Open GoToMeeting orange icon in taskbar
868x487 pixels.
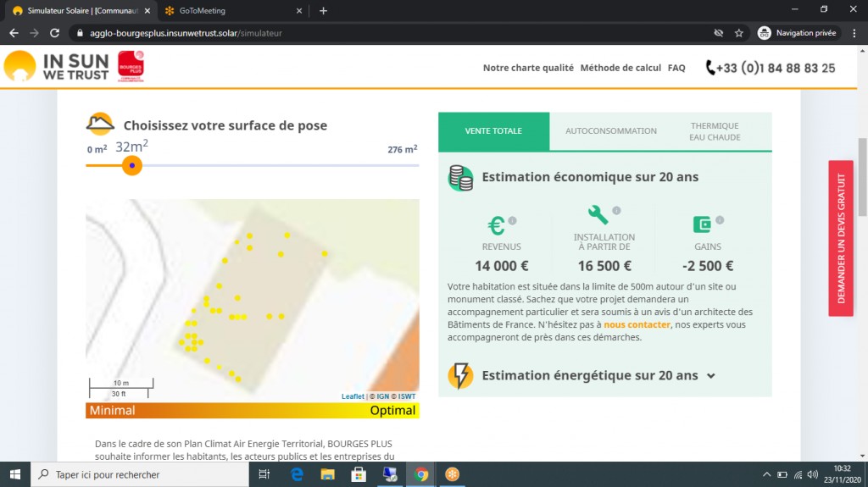click(x=453, y=474)
